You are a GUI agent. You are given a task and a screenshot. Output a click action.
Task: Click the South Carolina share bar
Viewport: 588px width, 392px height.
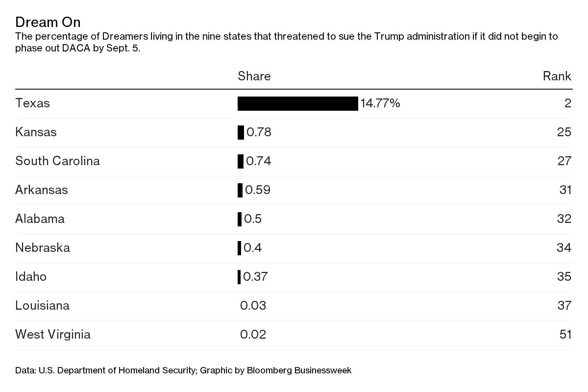pyautogui.click(x=241, y=161)
